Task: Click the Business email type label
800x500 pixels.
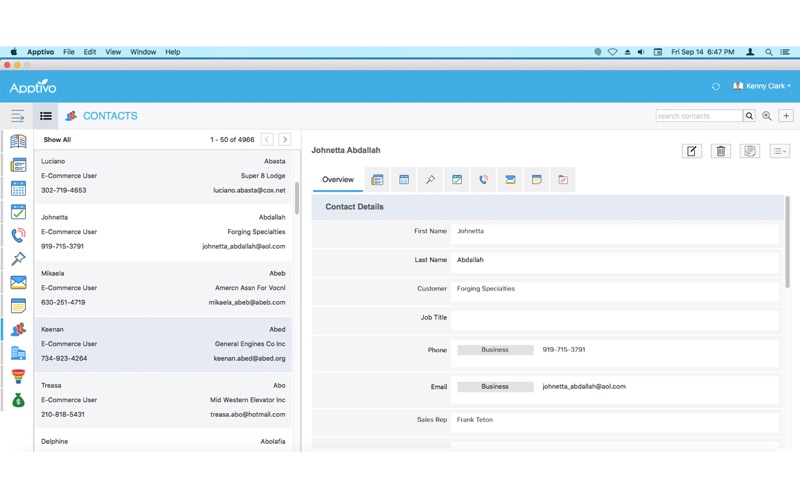Action: pyautogui.click(x=495, y=387)
